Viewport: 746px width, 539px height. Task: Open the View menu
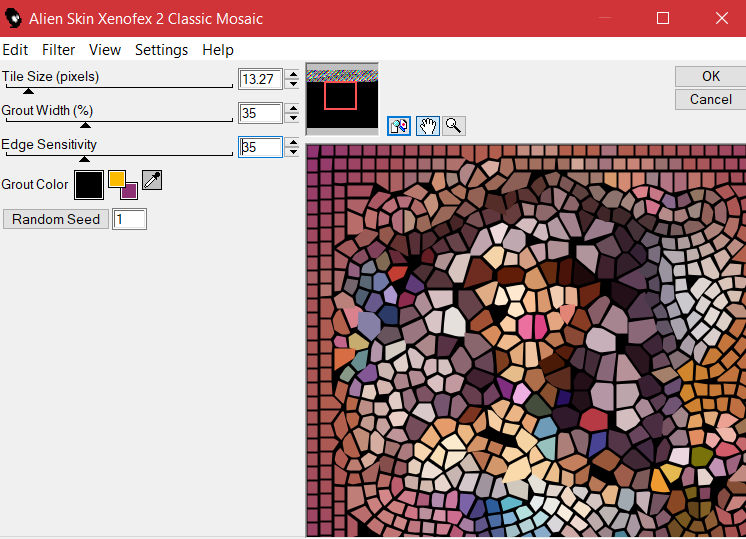coord(105,49)
